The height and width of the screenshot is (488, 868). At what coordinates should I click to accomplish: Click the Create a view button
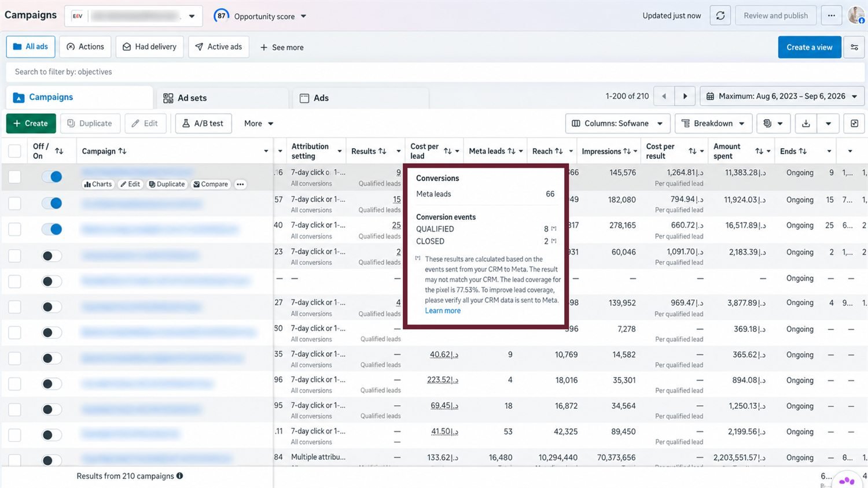[809, 47]
